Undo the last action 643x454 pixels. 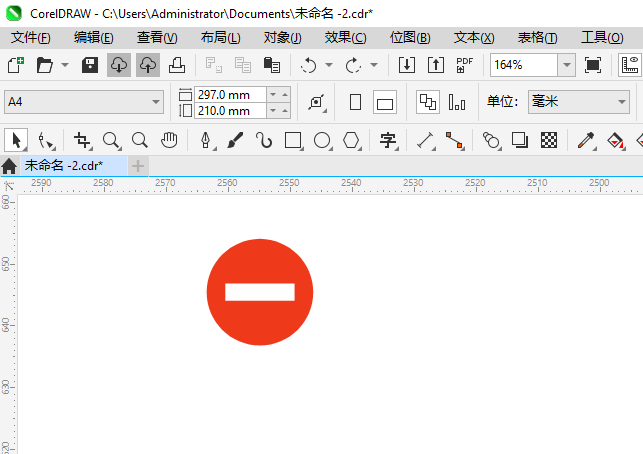click(308, 65)
